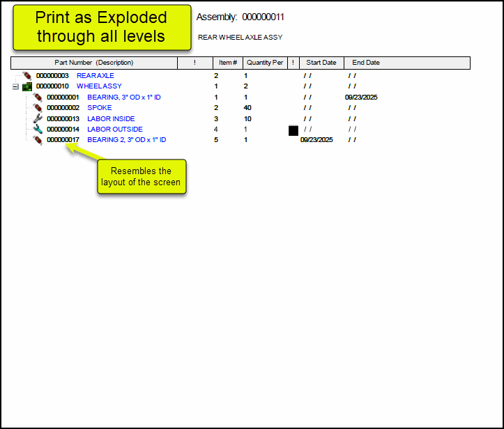Click the Start Date column header
The image size is (504, 429).
tap(321, 63)
